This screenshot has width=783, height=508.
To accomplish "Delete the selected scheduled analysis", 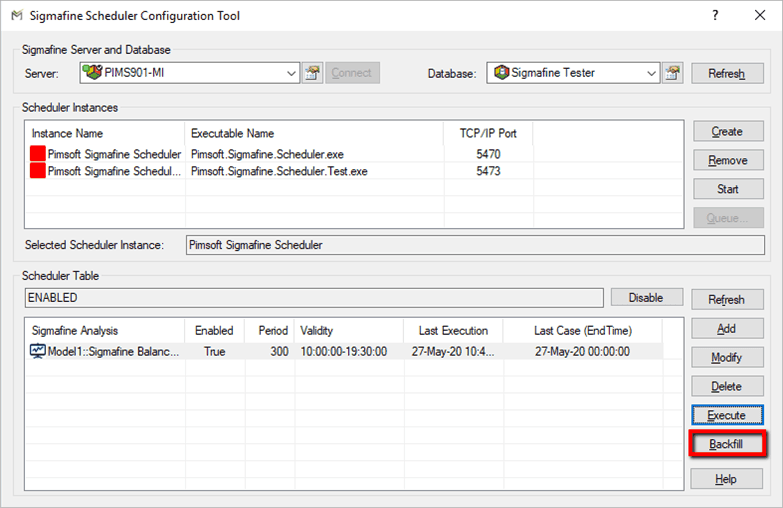I will pyautogui.click(x=727, y=386).
